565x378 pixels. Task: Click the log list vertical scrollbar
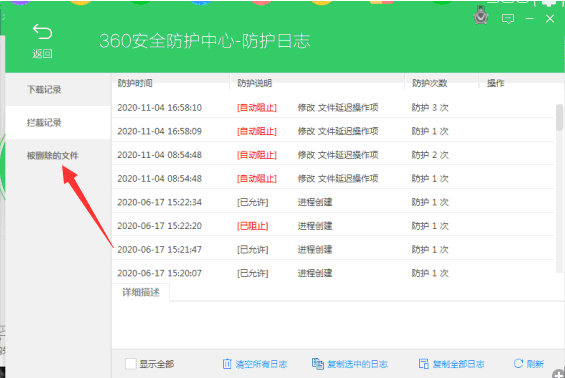click(x=559, y=187)
